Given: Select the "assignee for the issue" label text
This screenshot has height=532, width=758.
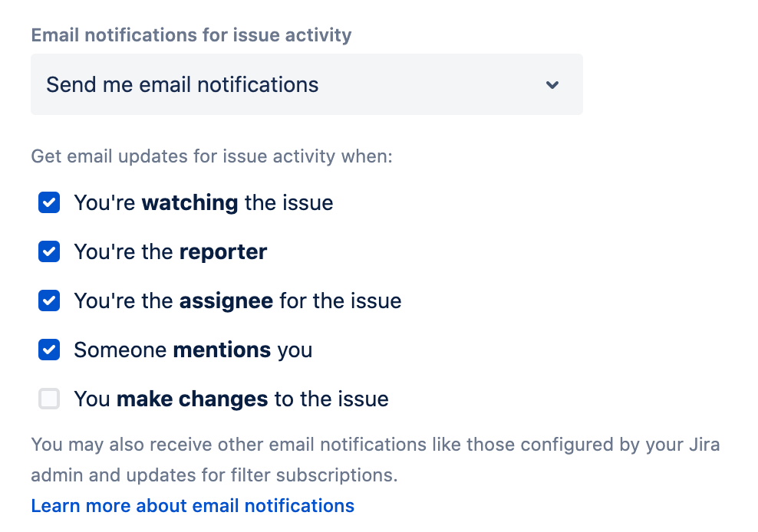Looking at the screenshot, I should [291, 301].
